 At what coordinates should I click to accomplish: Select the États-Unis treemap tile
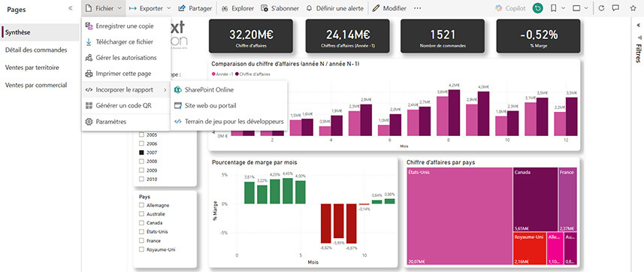[459, 216]
